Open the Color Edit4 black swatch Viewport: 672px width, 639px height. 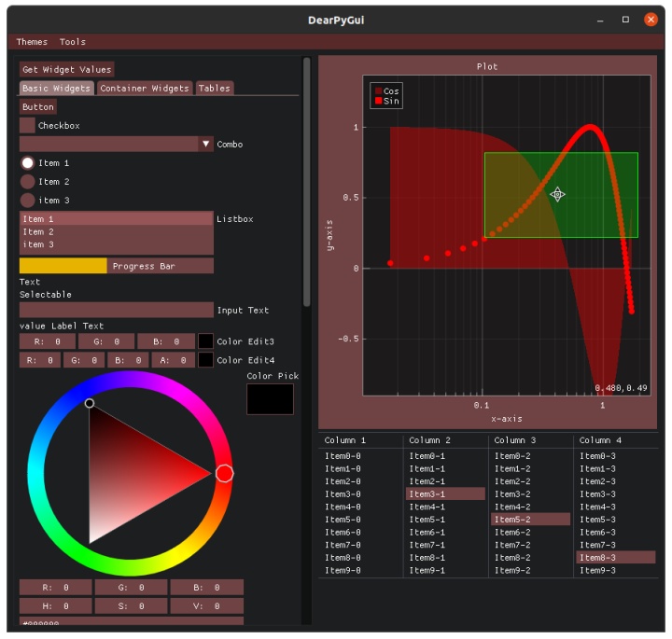[x=205, y=360]
